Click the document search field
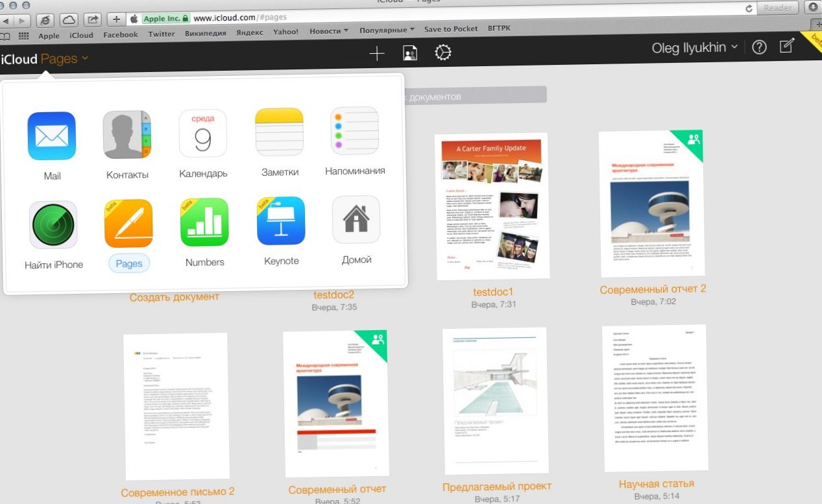Viewport: 822px width, 504px height. pyautogui.click(x=474, y=96)
